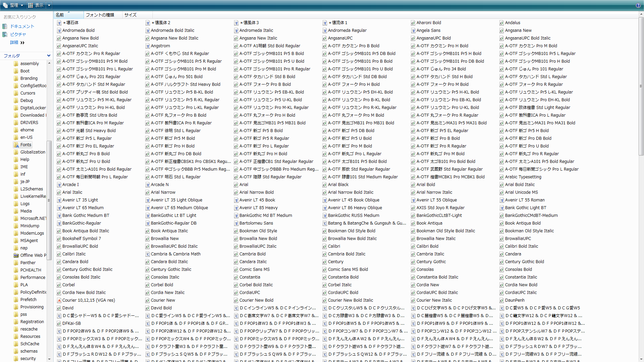
Task: Click the DRIVERS folder icon
Action: click(x=16, y=123)
